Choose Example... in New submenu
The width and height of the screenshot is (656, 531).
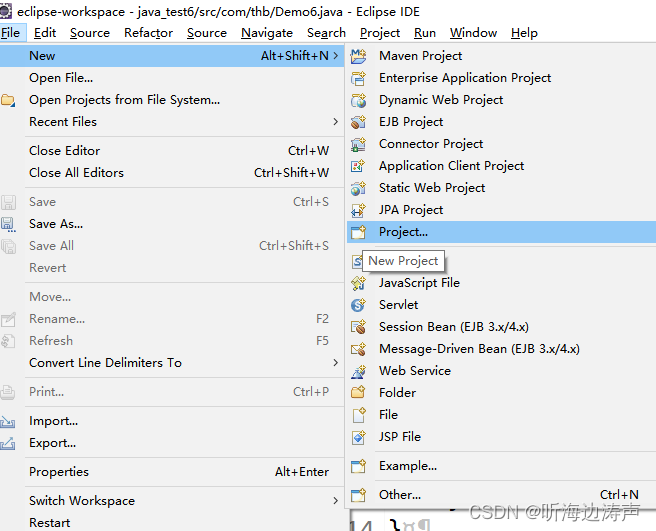coord(501,466)
